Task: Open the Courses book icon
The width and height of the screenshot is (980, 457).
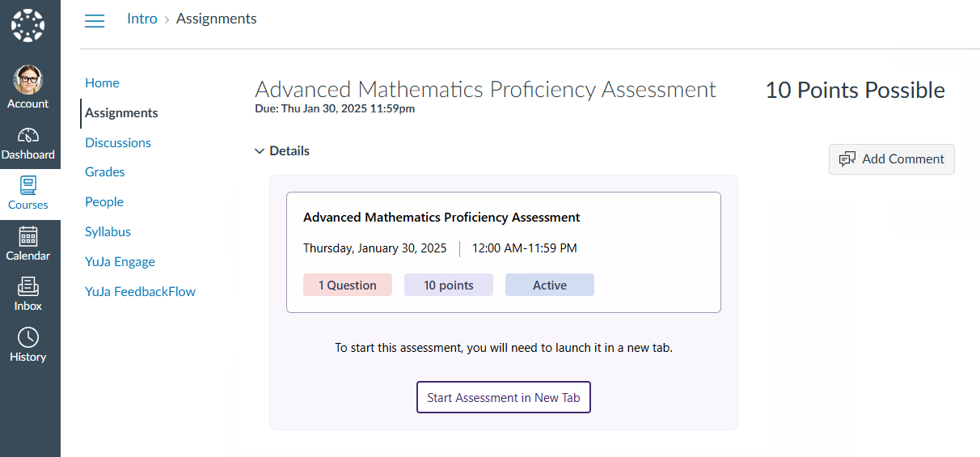Action: pos(28,185)
